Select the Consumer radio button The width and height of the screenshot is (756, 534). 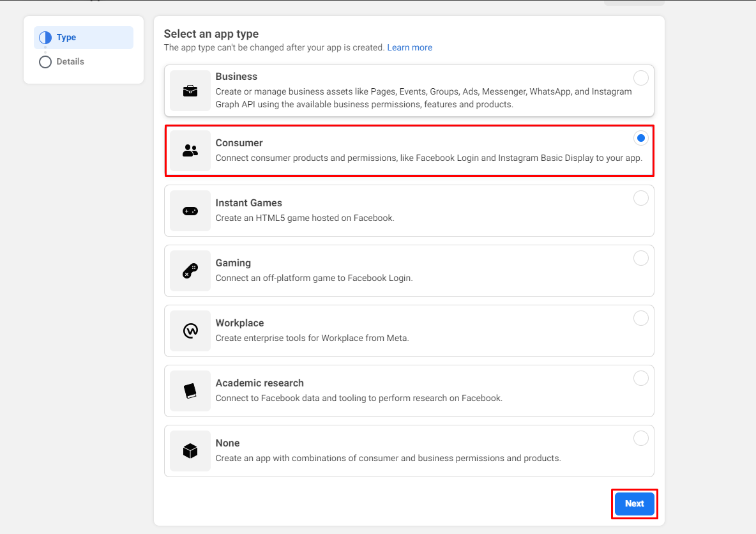(x=641, y=138)
